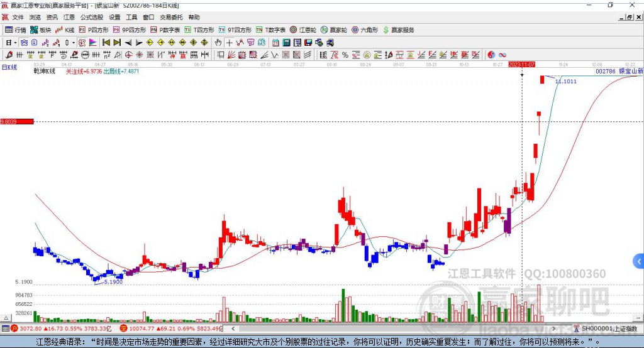Click the 日K线 label
644x348 pixels.
coord(9,67)
